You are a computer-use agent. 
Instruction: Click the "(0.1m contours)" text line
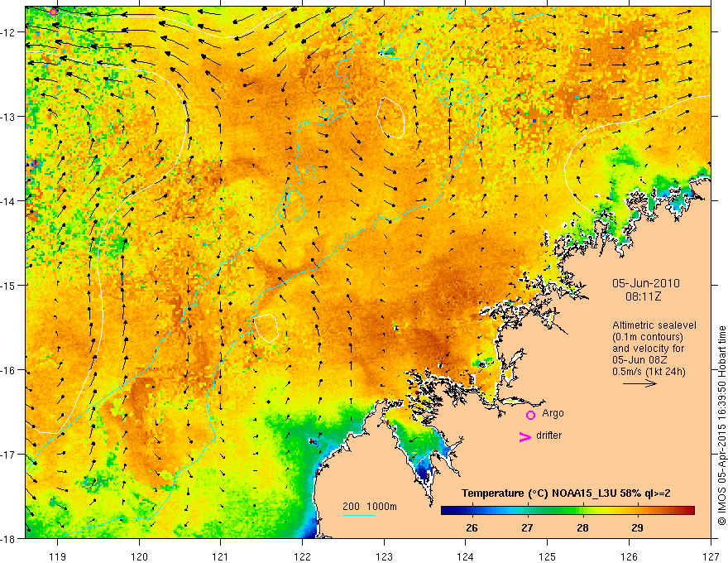(x=648, y=337)
